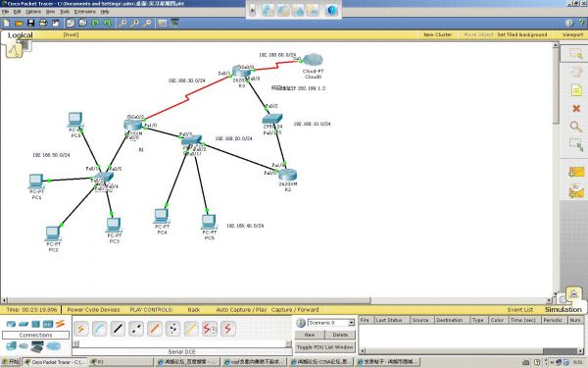Click the New scenario button

click(310, 335)
